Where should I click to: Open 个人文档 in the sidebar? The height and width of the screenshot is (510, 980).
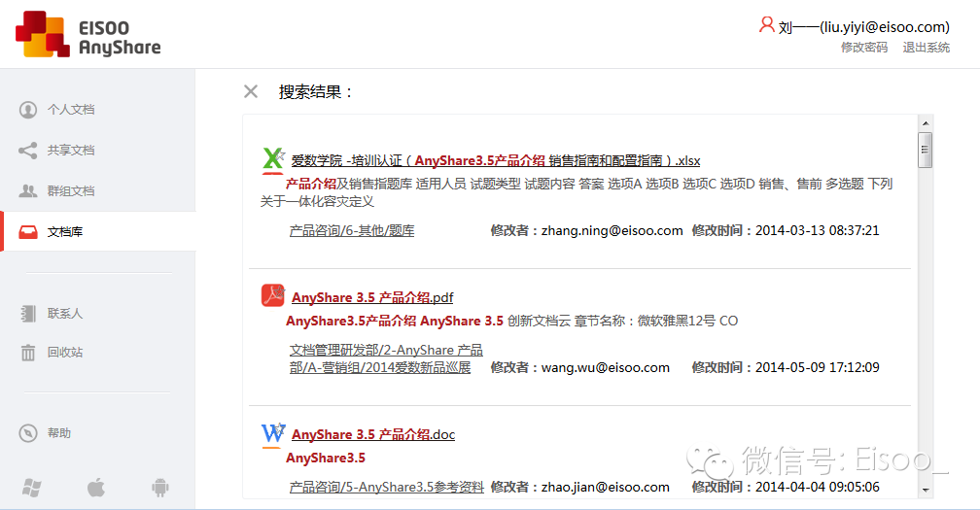point(71,109)
